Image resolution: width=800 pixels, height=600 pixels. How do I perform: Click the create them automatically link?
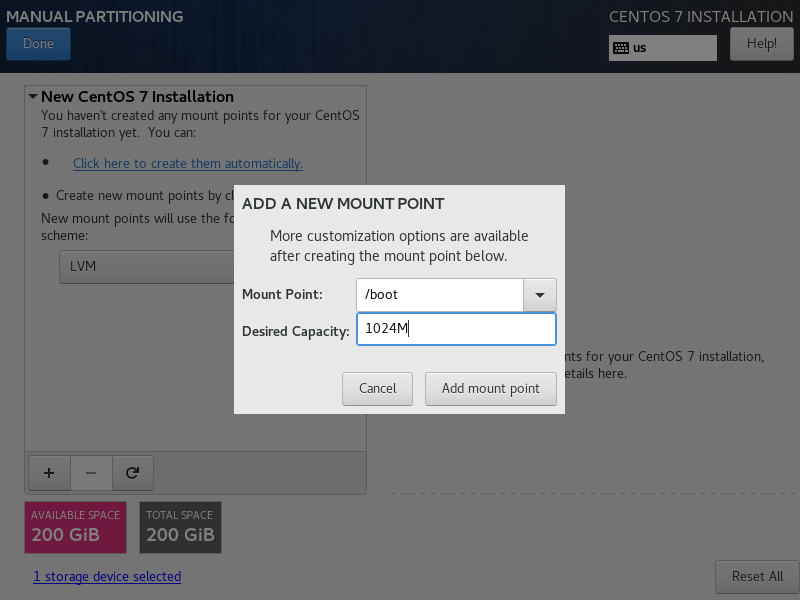(188, 163)
